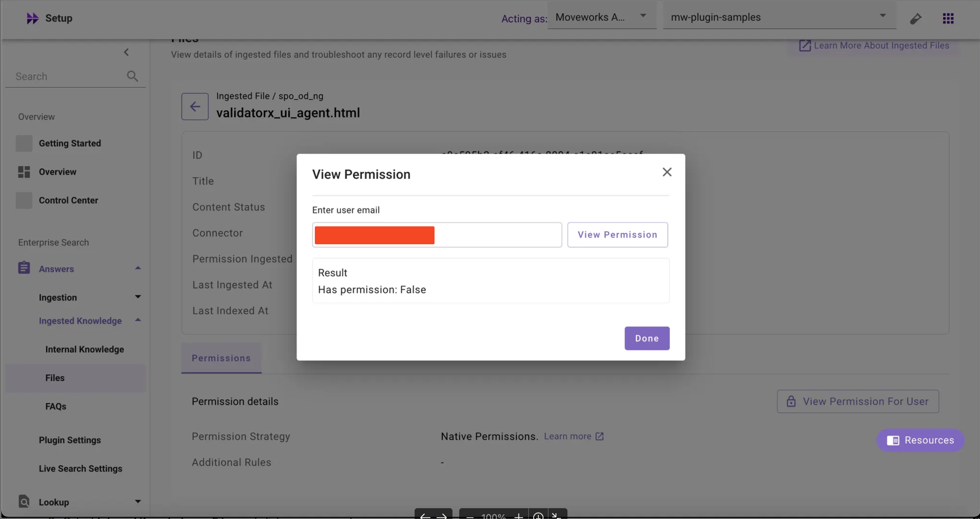Close the View Permission dialog
This screenshot has width=980, height=519.
click(x=667, y=172)
